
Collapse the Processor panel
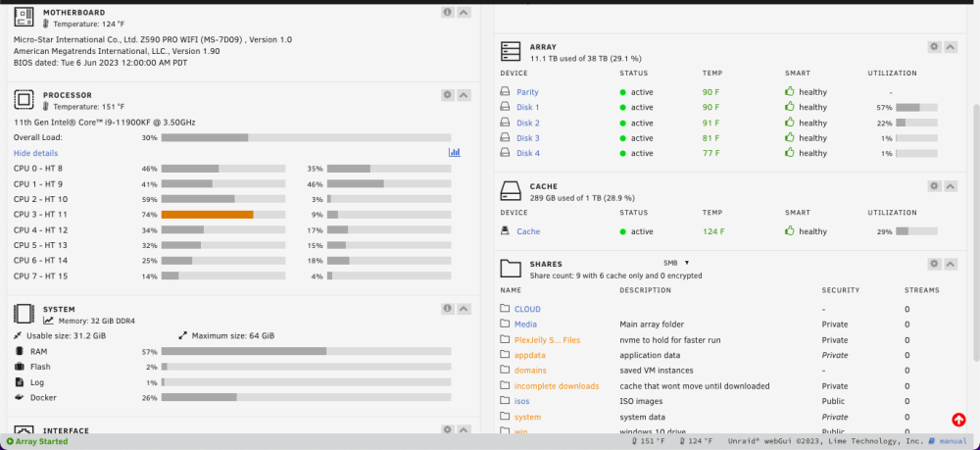464,95
